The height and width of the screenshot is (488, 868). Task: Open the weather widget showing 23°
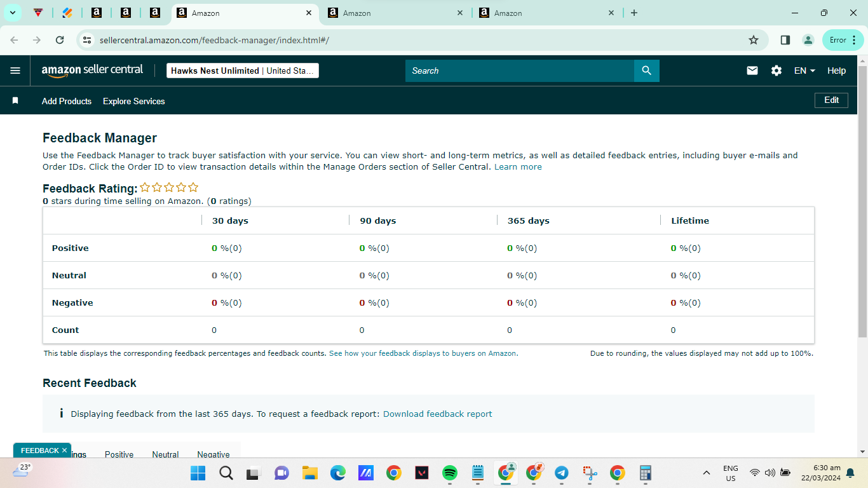22,470
